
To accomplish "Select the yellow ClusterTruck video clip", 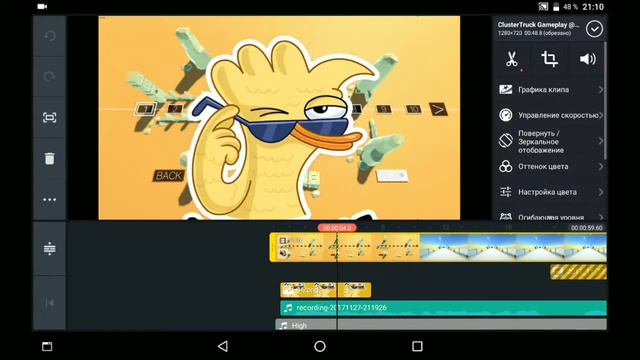I will coord(345,247).
